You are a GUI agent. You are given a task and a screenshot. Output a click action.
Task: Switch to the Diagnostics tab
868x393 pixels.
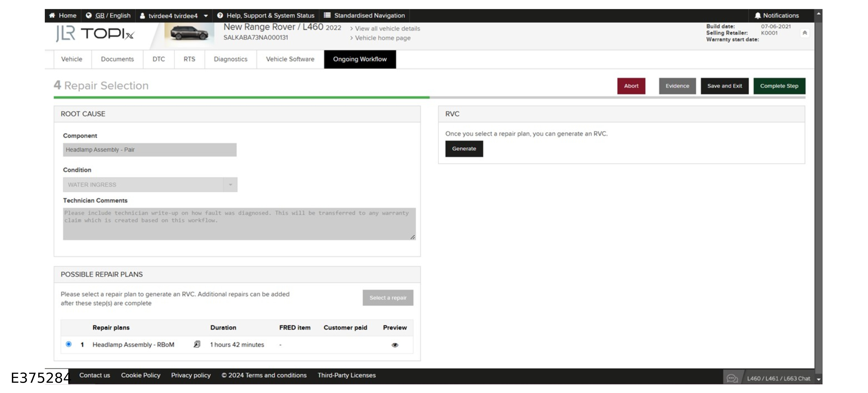tap(230, 59)
